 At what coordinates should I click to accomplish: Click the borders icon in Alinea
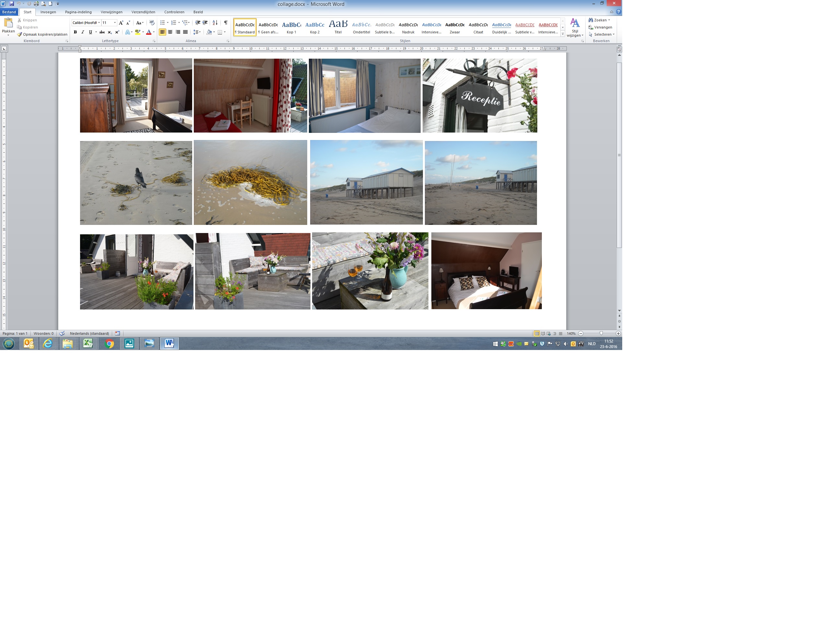click(x=219, y=32)
